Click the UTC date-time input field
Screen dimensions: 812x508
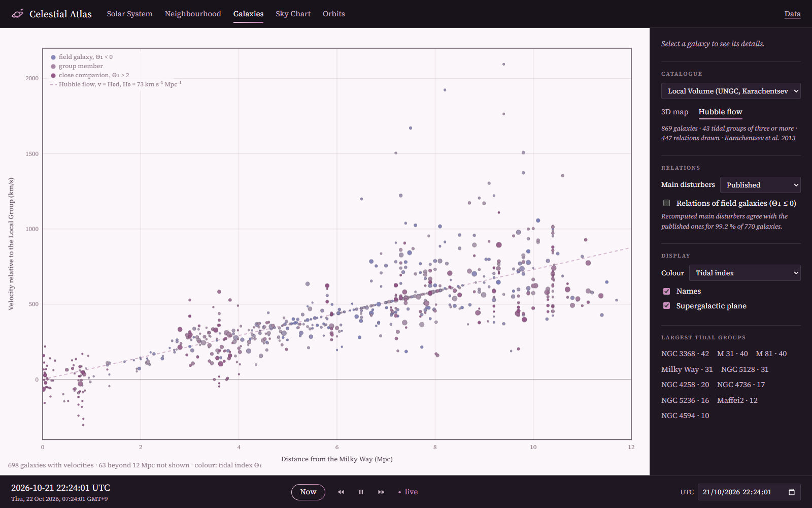click(x=749, y=492)
